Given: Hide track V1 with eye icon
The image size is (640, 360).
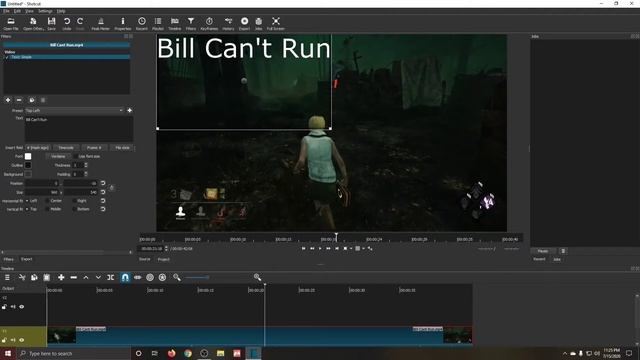Looking at the screenshot, I should point(22,340).
